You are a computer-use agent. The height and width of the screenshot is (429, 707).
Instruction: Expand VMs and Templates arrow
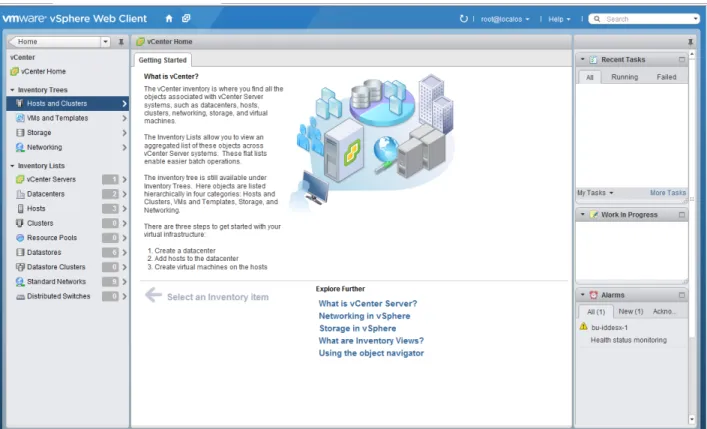[x=124, y=118]
